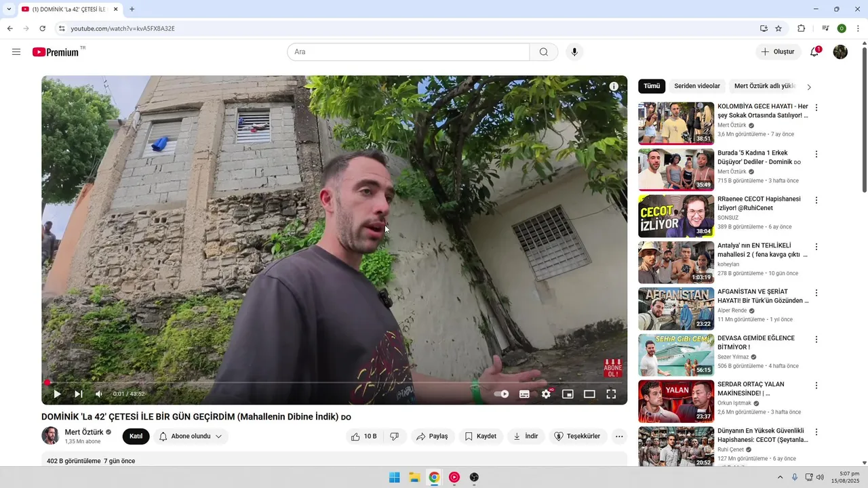868x488 pixels.
Task: Open options for SERDAR ORTAÇ YALAN video
Action: [816, 386]
